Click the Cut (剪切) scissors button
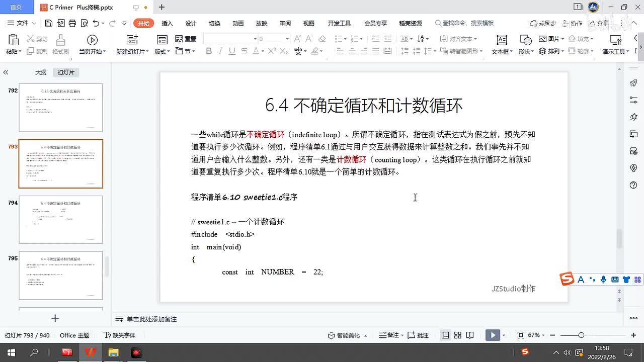This screenshot has width=644, height=362. click(x=37, y=39)
